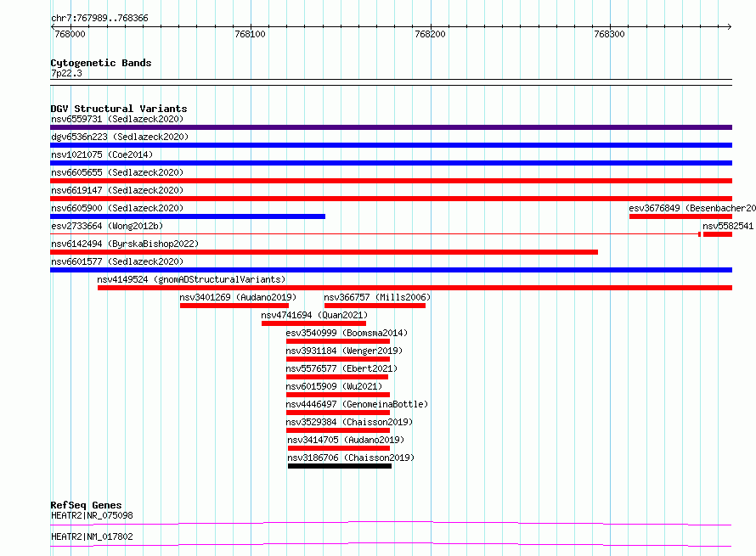756x556 pixels.
Task: Click the 768100 ruler position label
Action: [250, 34]
